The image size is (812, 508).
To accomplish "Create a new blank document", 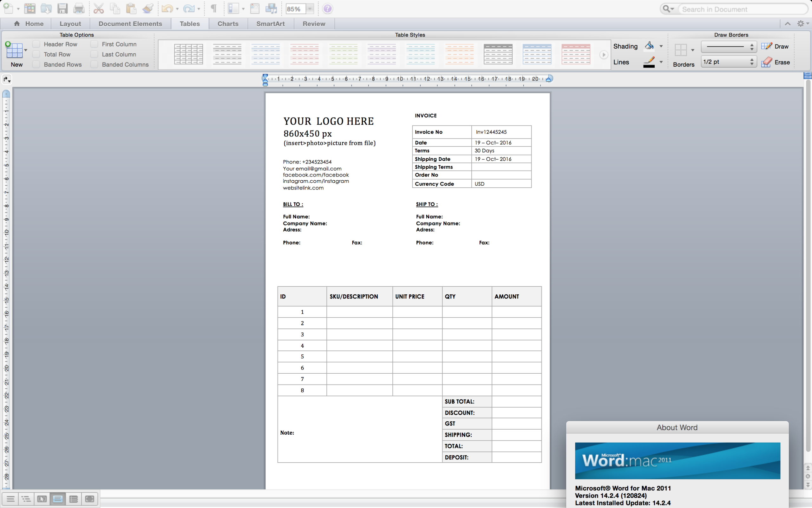I will coord(8,8).
